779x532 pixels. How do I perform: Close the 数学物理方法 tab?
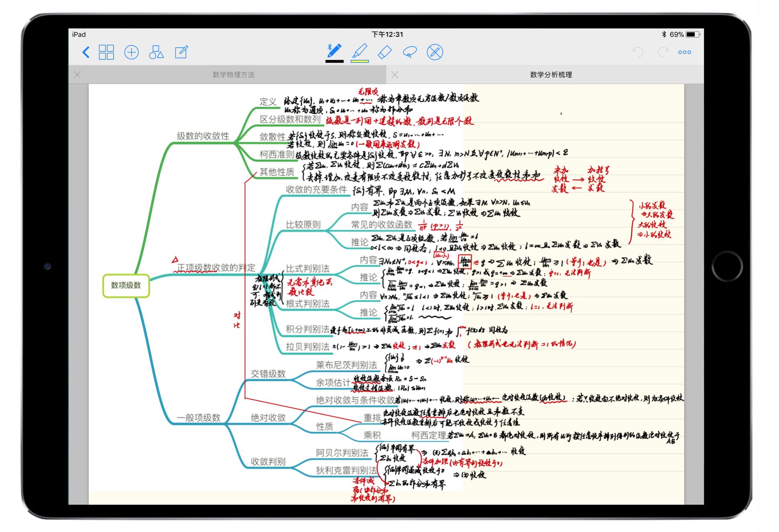pos(77,75)
